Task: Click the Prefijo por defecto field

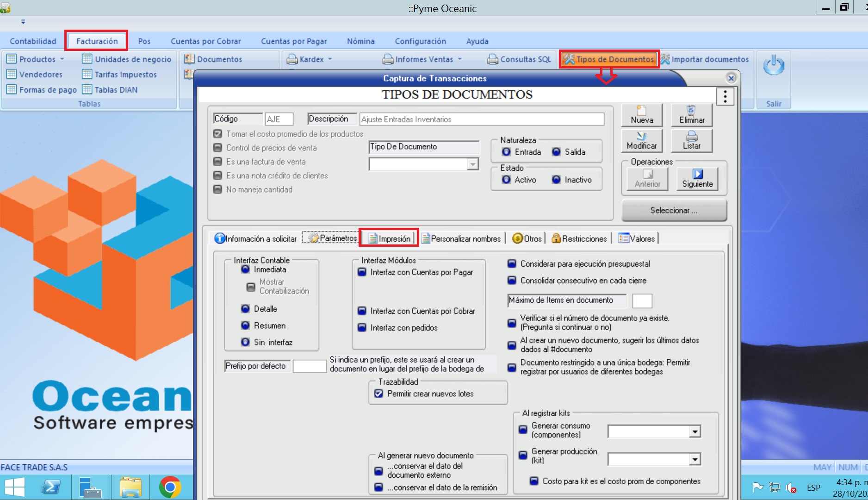Action: coord(310,366)
